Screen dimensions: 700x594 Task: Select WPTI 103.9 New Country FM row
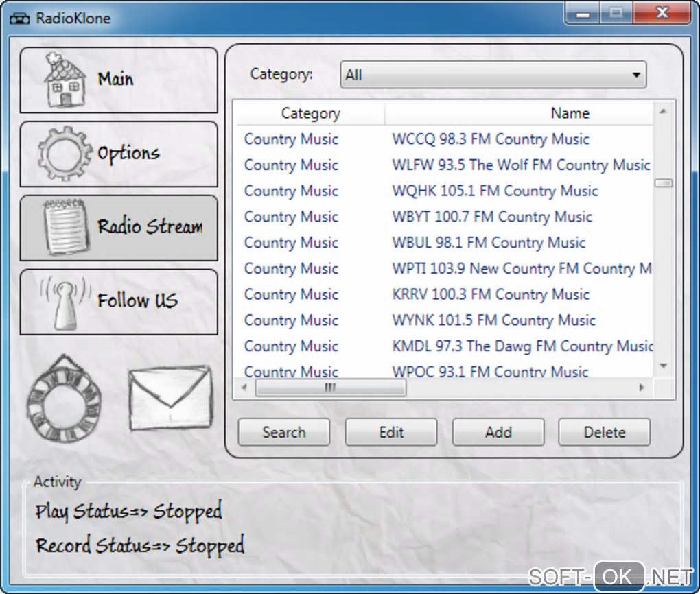[x=444, y=268]
